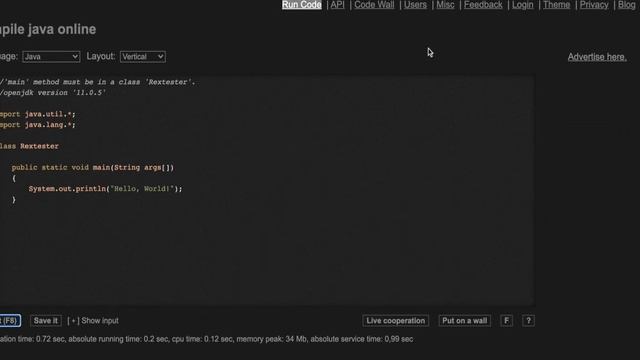
Task: Click the System.out.println code line
Action: tap(105, 189)
